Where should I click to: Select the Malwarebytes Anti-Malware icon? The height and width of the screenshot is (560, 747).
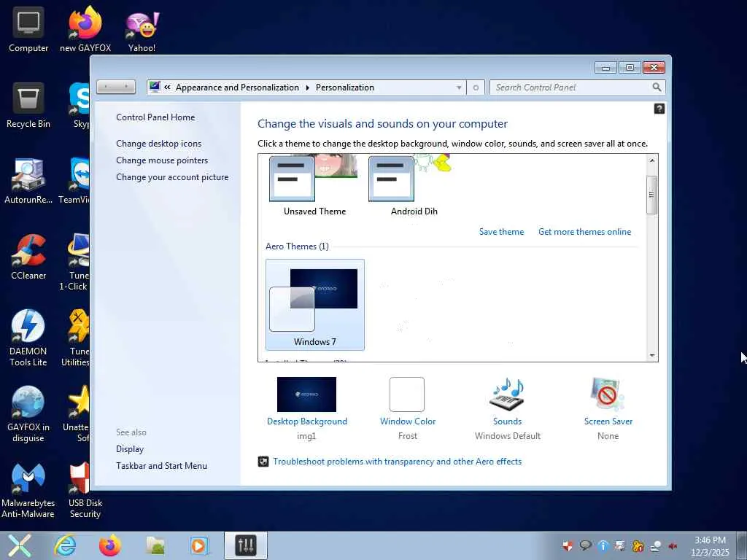(28, 490)
